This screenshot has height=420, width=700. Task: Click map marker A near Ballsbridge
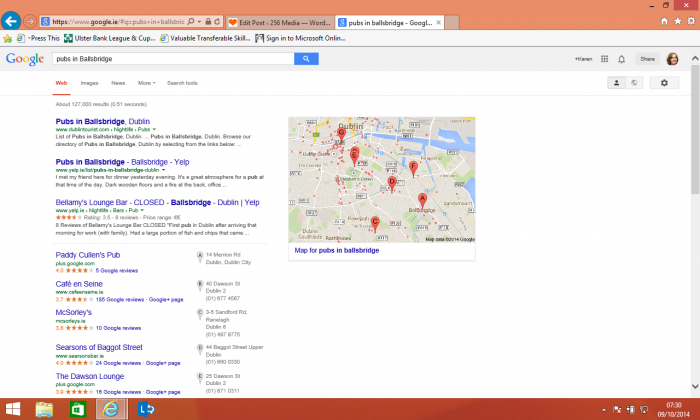coord(422,201)
